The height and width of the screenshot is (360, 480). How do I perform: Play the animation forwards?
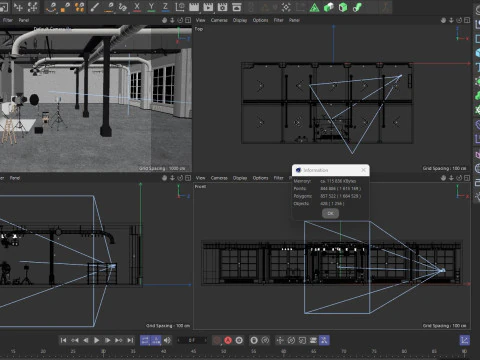tap(97, 340)
